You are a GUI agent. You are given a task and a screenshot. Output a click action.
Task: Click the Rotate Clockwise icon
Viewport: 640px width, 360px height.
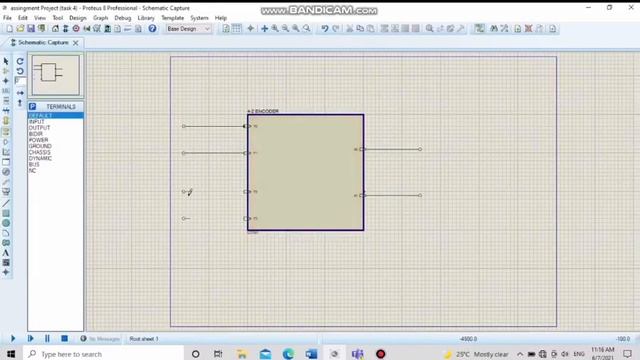point(20,61)
